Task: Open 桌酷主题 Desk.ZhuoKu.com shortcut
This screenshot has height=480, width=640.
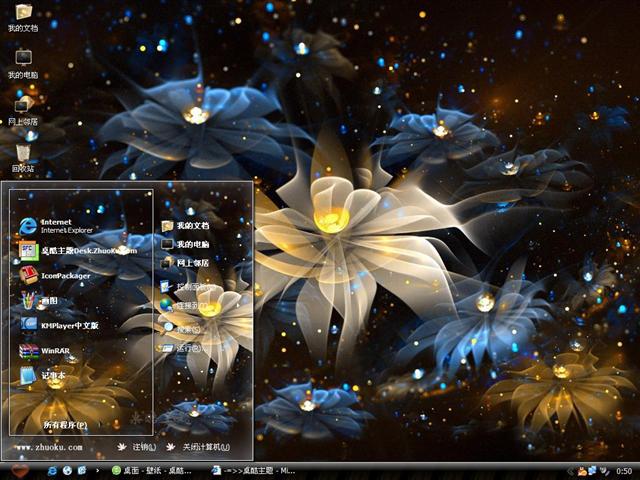Action: [x=75, y=251]
